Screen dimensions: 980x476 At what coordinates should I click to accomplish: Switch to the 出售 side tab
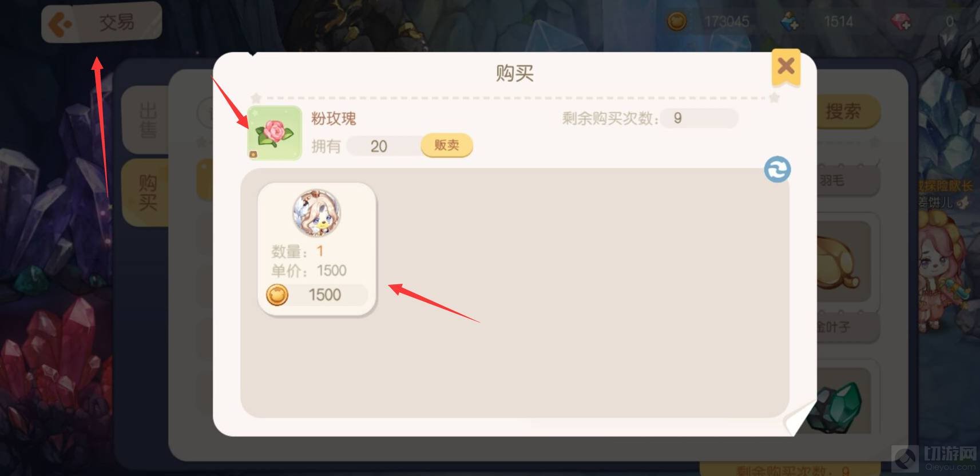point(148,121)
